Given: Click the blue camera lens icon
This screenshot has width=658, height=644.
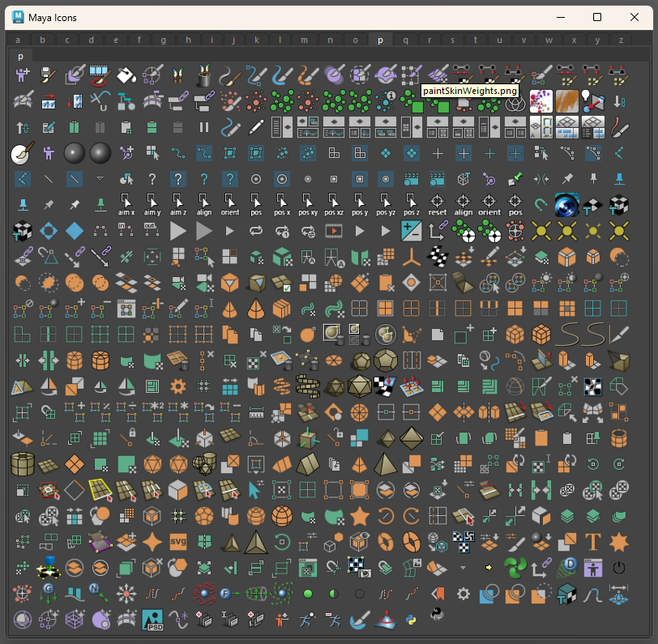Looking at the screenshot, I should [566, 205].
